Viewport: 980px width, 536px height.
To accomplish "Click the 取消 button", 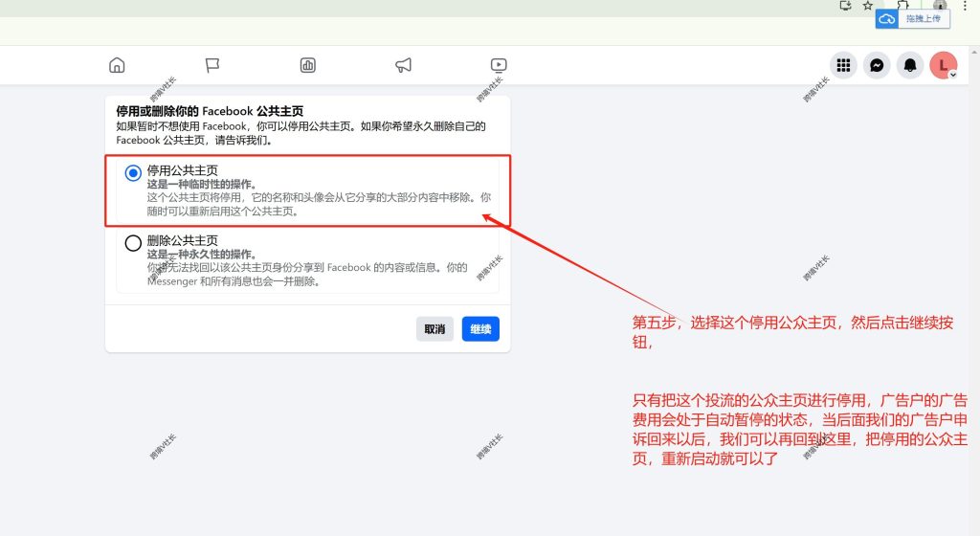I will click(x=435, y=329).
